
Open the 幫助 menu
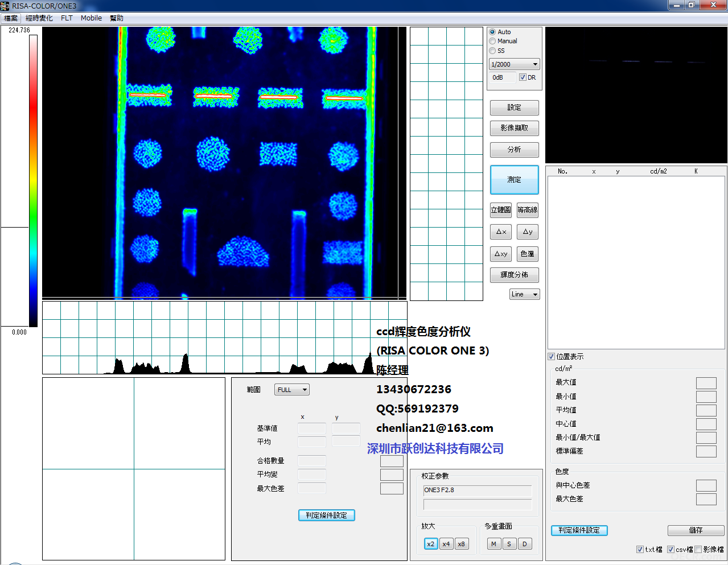117,18
